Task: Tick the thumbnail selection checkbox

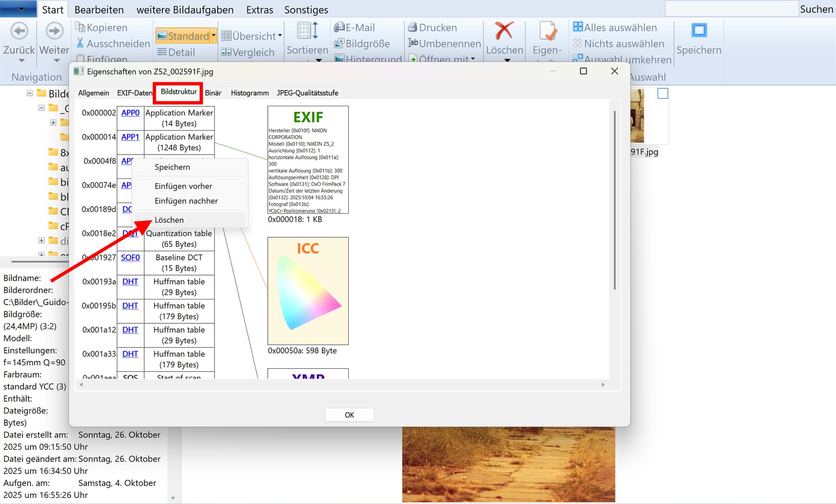Action: click(662, 94)
